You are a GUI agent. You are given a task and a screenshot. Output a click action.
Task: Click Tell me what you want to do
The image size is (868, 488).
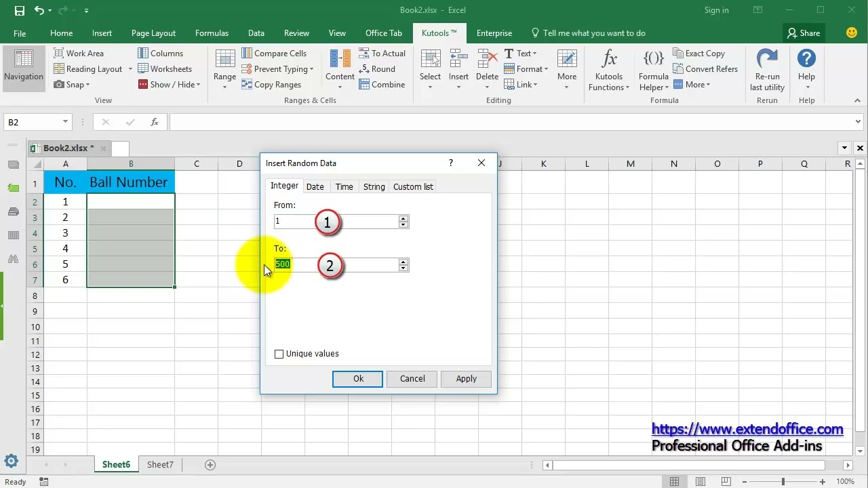(588, 33)
